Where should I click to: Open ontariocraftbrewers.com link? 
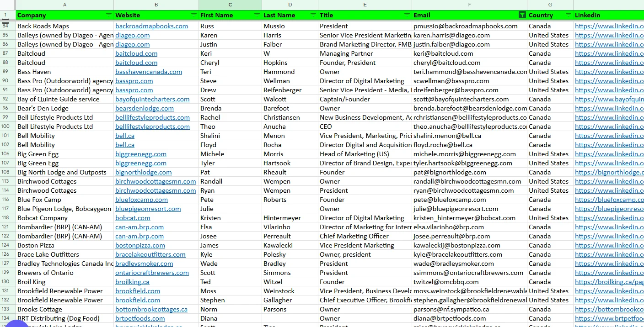point(152,273)
